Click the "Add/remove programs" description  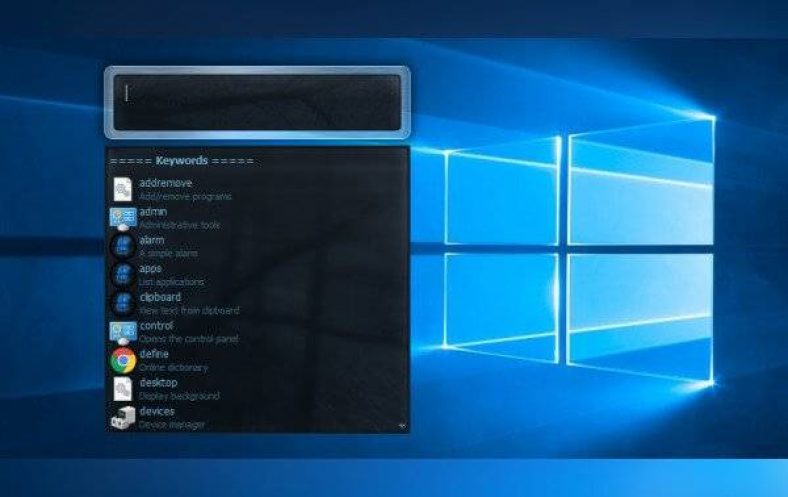point(185,196)
